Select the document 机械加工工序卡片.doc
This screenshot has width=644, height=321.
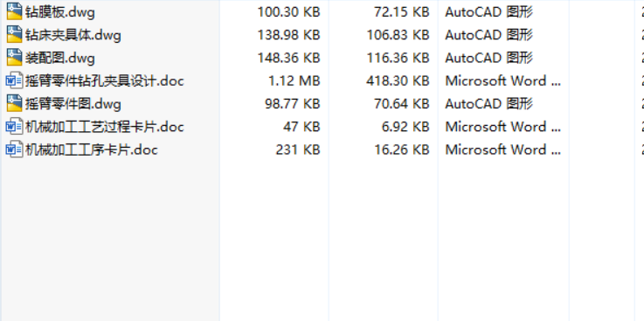pos(91,150)
